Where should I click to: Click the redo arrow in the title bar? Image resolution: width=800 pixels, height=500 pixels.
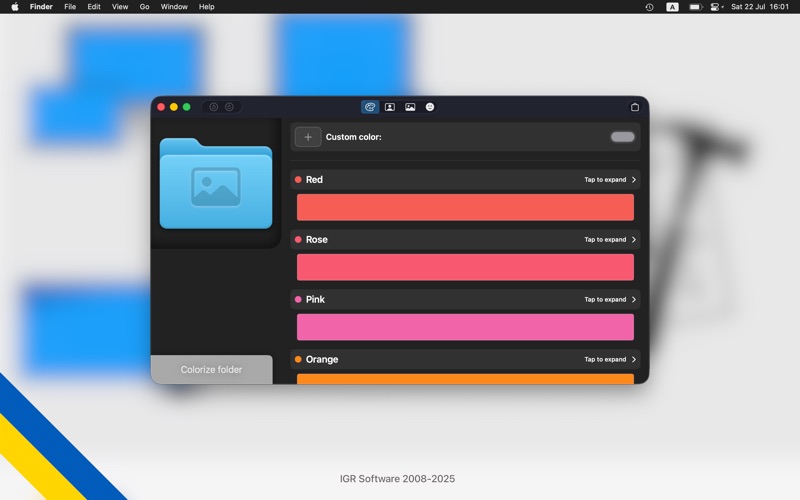(x=230, y=107)
